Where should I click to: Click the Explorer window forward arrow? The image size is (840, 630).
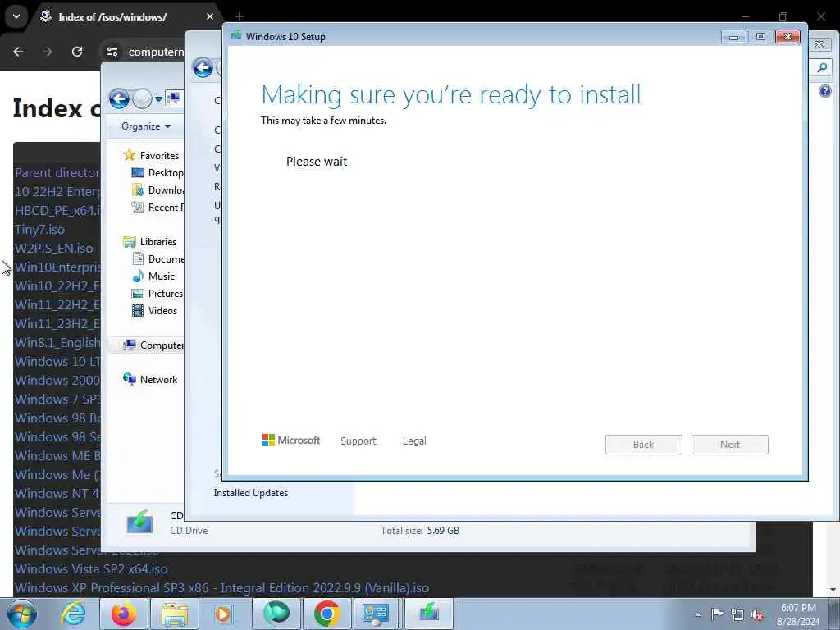pyautogui.click(x=142, y=98)
